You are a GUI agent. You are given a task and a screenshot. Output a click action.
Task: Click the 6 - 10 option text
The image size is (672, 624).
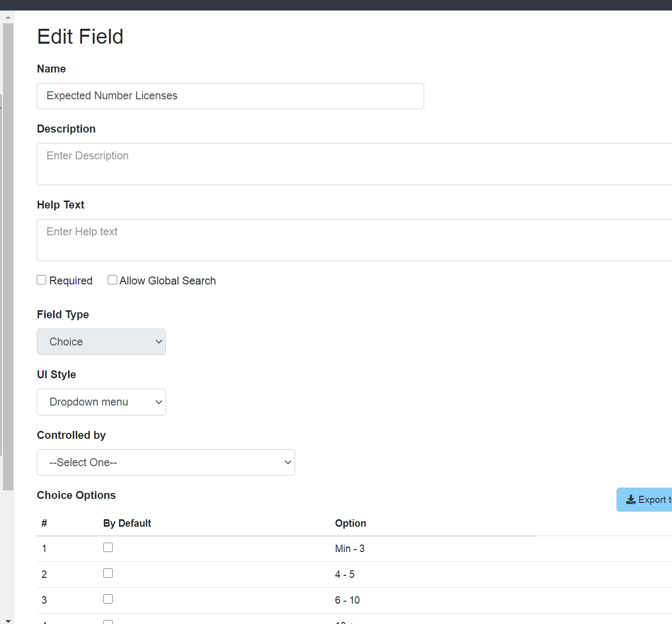[347, 600]
